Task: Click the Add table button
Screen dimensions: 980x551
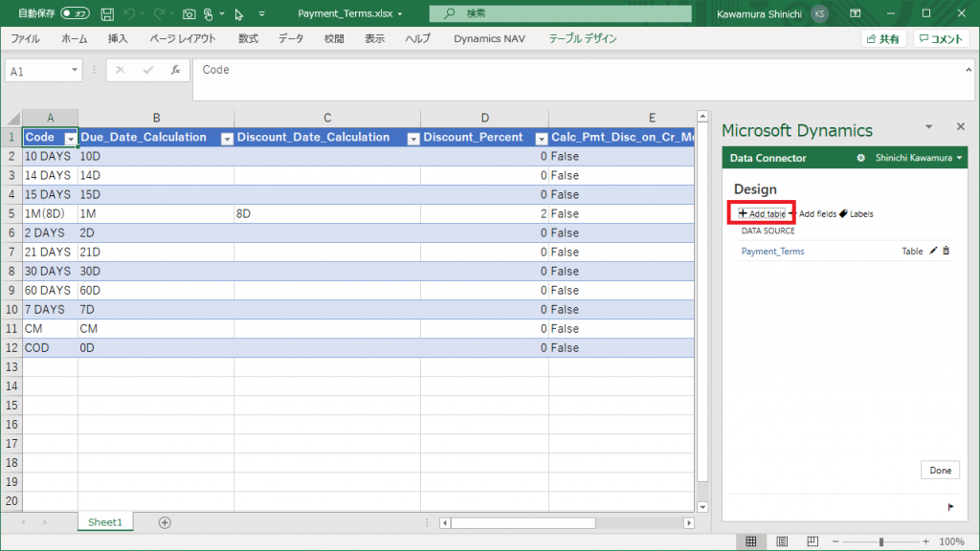Action: pos(761,213)
